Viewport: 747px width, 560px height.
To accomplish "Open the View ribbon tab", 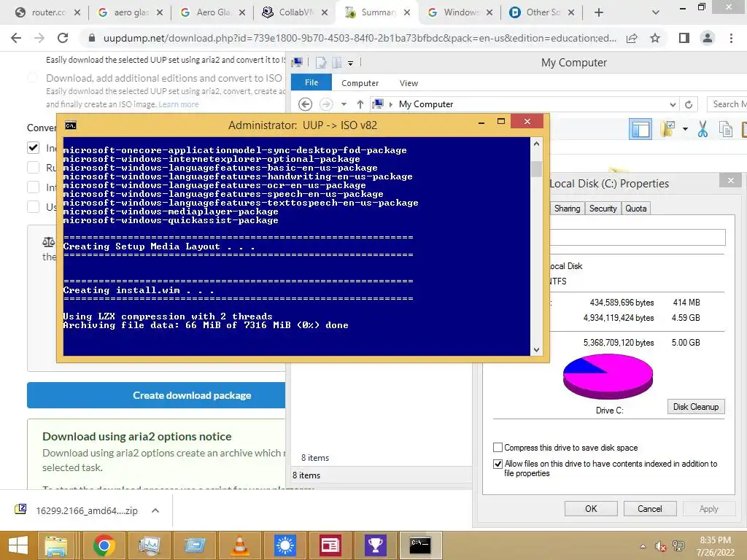I will click(x=409, y=83).
